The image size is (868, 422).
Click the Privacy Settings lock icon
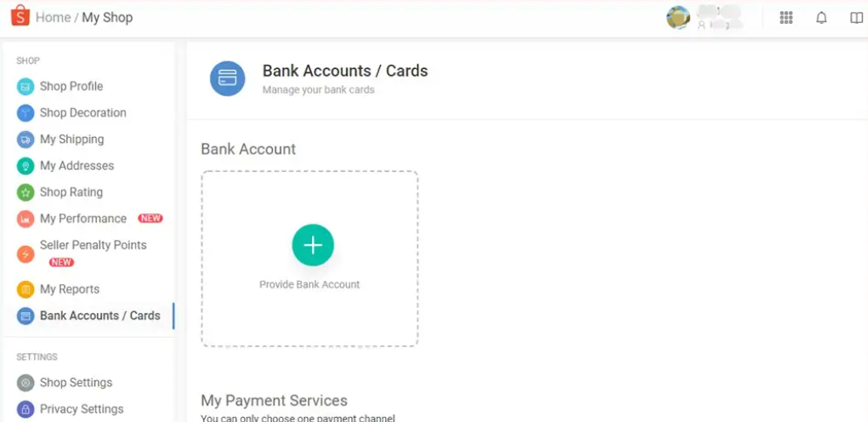(x=26, y=409)
